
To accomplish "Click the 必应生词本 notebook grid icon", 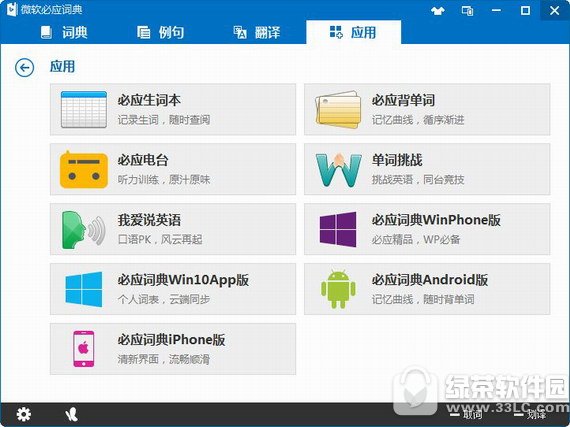I will 84,109.
